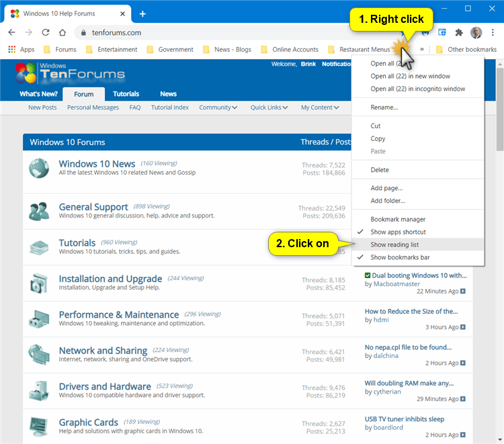
Task: Open the Online Accounts bookmark folder
Action: tap(290, 50)
